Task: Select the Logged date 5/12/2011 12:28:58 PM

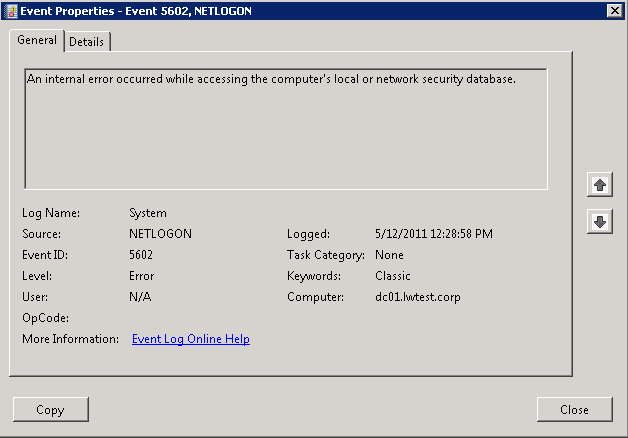Action: click(x=434, y=234)
